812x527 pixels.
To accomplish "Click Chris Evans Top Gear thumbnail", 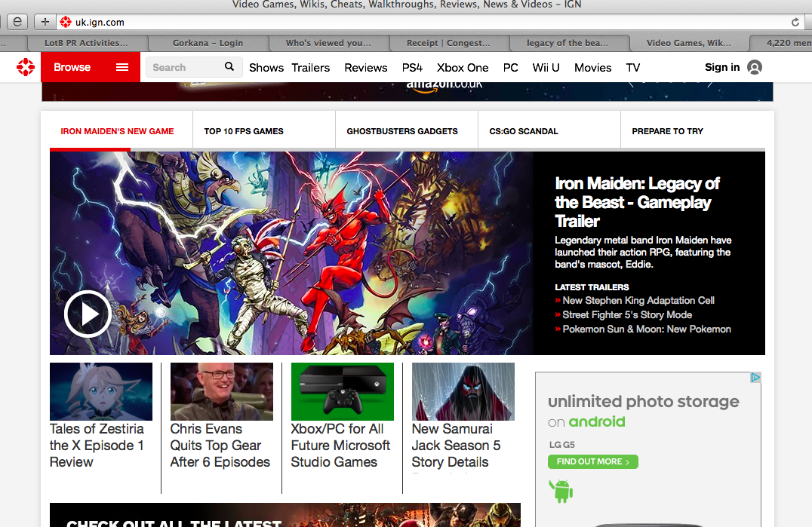I will (x=222, y=391).
